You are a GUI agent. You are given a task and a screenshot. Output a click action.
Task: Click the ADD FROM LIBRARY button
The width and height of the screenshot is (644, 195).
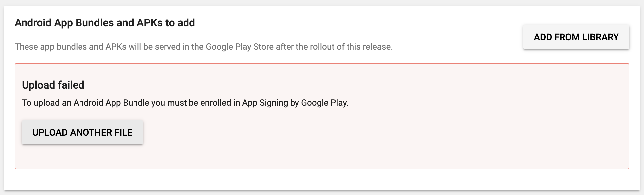point(576,37)
